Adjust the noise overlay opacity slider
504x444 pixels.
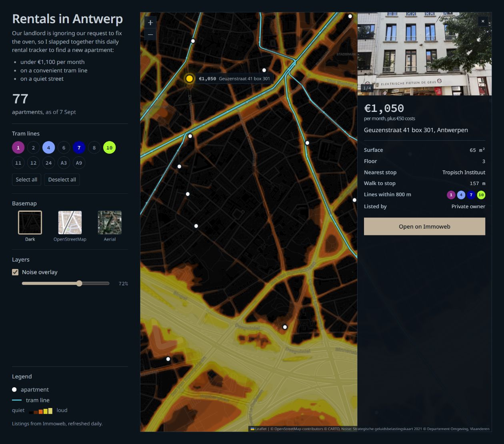coord(66,283)
